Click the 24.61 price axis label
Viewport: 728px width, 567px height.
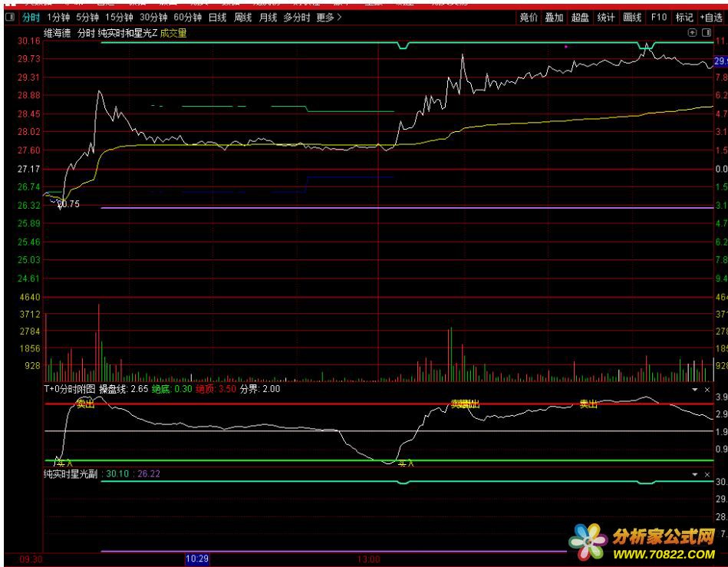[29, 279]
